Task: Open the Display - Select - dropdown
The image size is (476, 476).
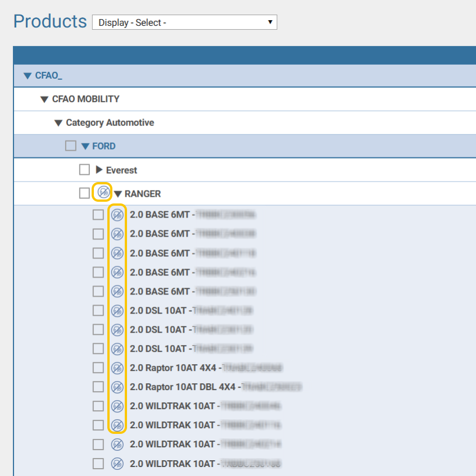Action: pyautogui.click(x=184, y=22)
